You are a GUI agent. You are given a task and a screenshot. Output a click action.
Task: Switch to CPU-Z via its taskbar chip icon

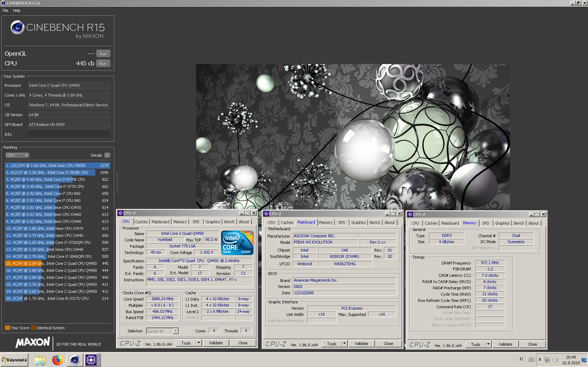(91, 360)
